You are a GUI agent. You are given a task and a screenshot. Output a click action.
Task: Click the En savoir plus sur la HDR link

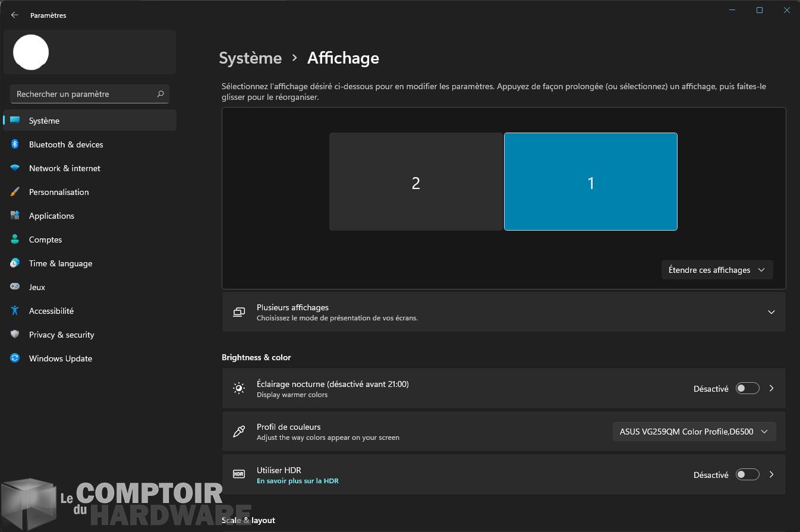[x=297, y=481]
